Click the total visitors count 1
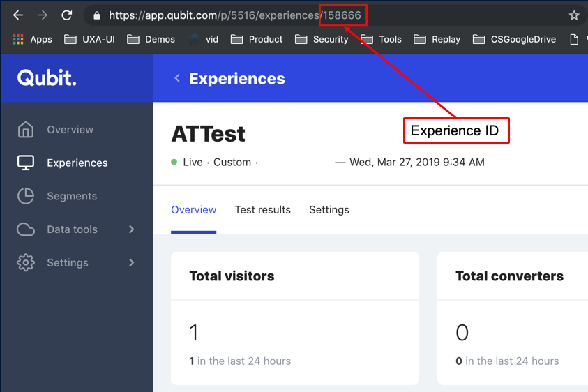This screenshot has width=588, height=392. click(194, 332)
